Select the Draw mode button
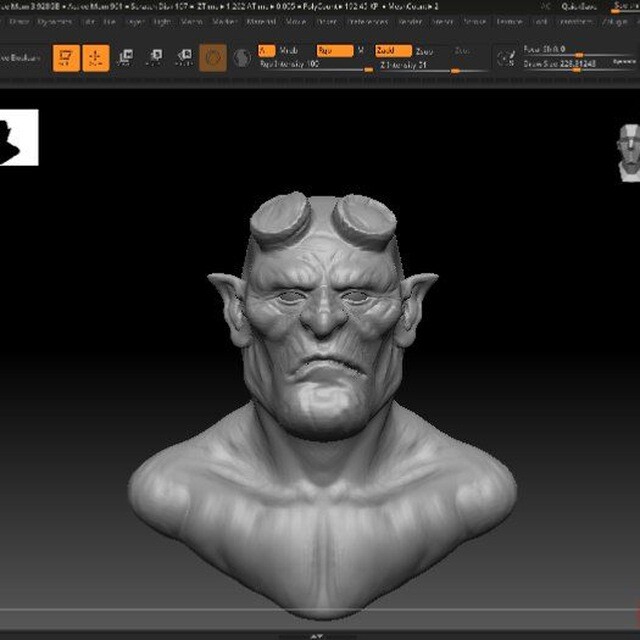Viewport: 640px width, 640px height. tap(96, 58)
